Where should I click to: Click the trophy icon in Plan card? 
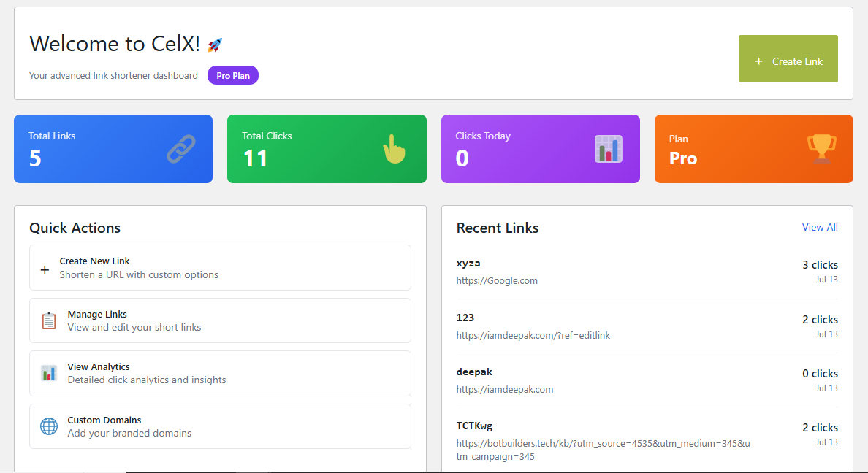coord(821,148)
